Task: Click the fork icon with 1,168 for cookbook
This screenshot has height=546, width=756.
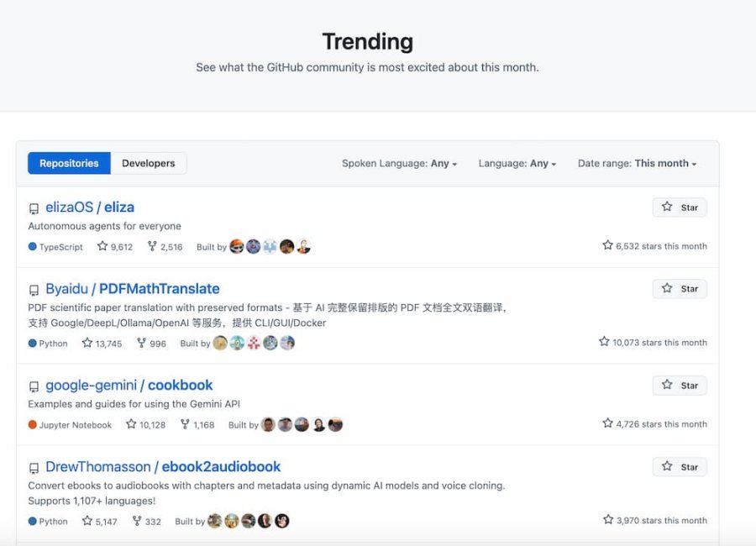Action: (197, 425)
